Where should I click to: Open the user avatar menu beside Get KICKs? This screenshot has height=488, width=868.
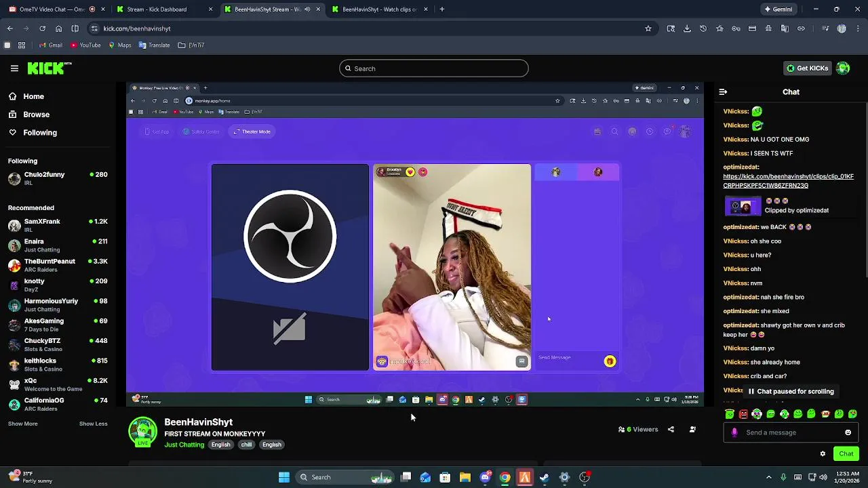[843, 68]
